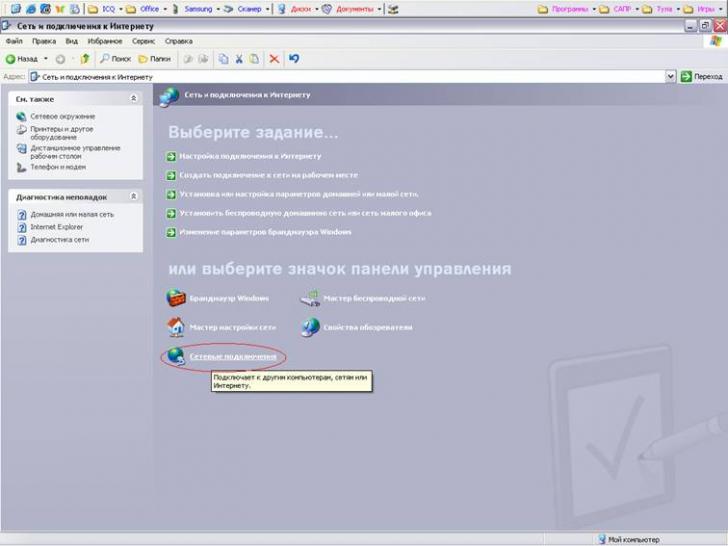Image resolution: width=728 pixels, height=546 pixels.
Task: Click 'Настройка подключения к Интернету' task link
Action: (250, 156)
